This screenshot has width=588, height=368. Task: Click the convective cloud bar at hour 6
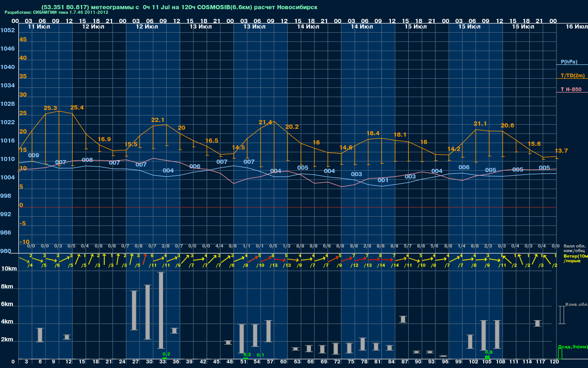pyautogui.click(x=40, y=335)
